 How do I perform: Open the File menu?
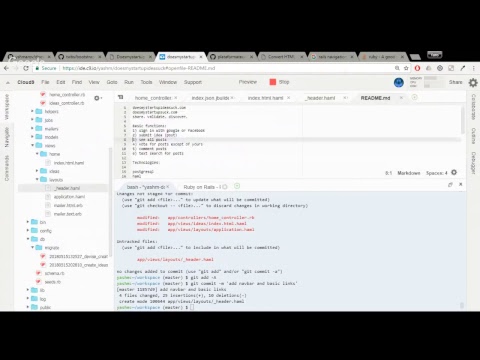click(x=45, y=82)
